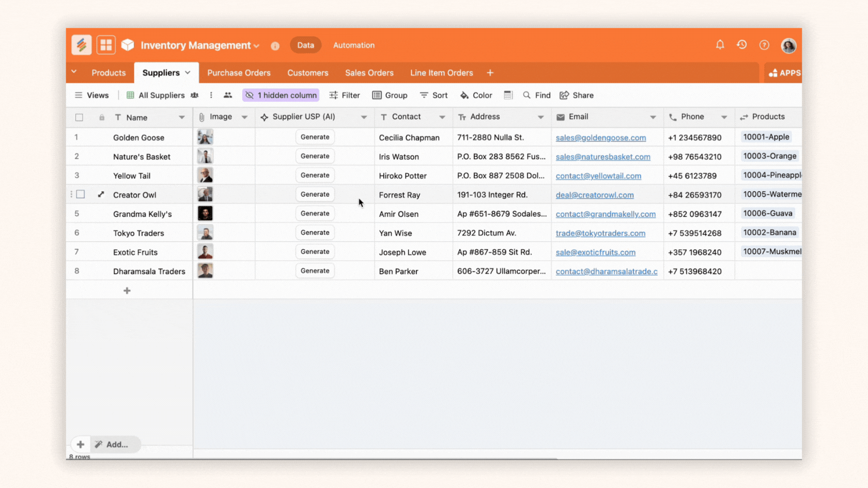Add a new table with plus icon
The image size is (868, 488).
pos(490,73)
